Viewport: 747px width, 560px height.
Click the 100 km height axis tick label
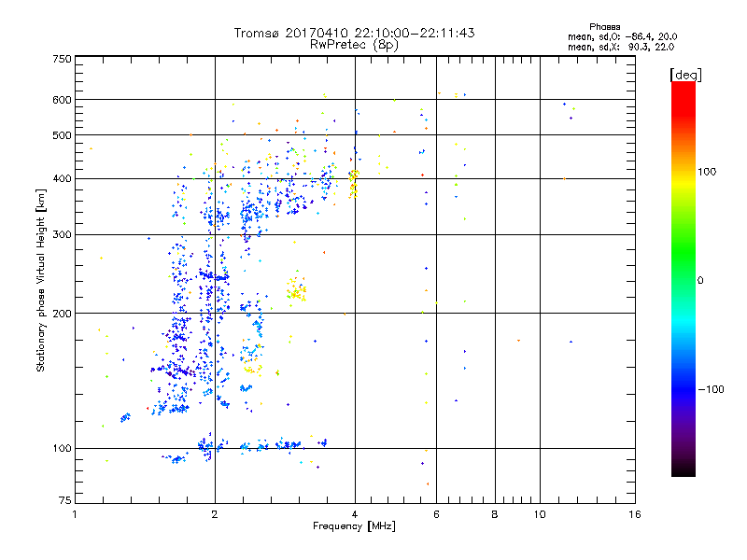pyautogui.click(x=62, y=449)
